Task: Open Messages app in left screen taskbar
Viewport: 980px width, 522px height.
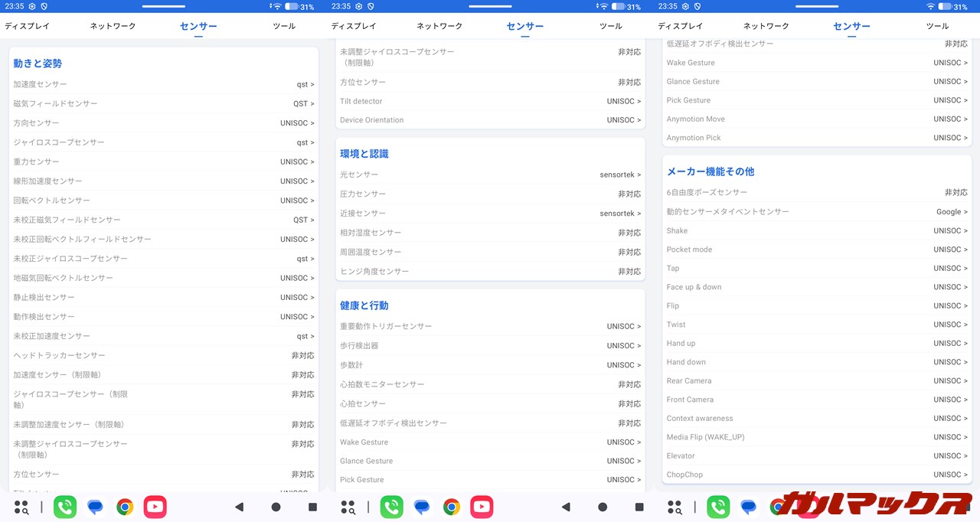Action: coord(95,507)
